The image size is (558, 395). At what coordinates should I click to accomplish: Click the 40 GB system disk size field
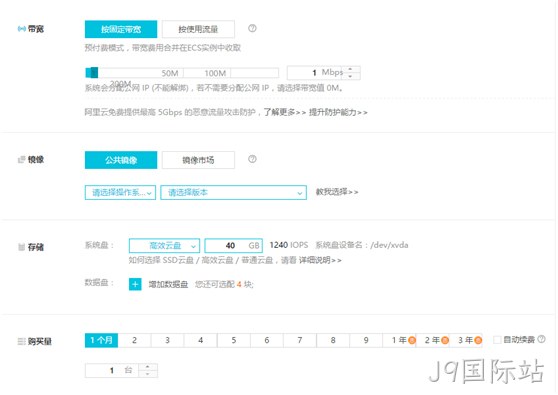coord(233,246)
